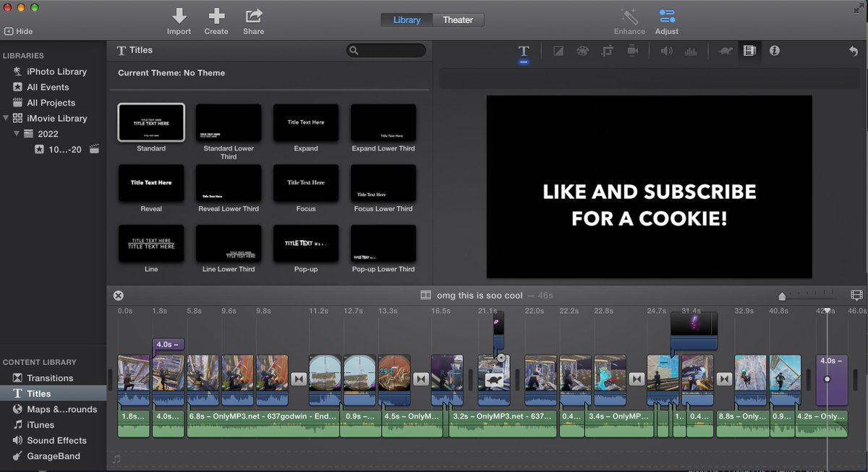Choose the Focus Lower Third title
The image size is (868, 472).
383,183
